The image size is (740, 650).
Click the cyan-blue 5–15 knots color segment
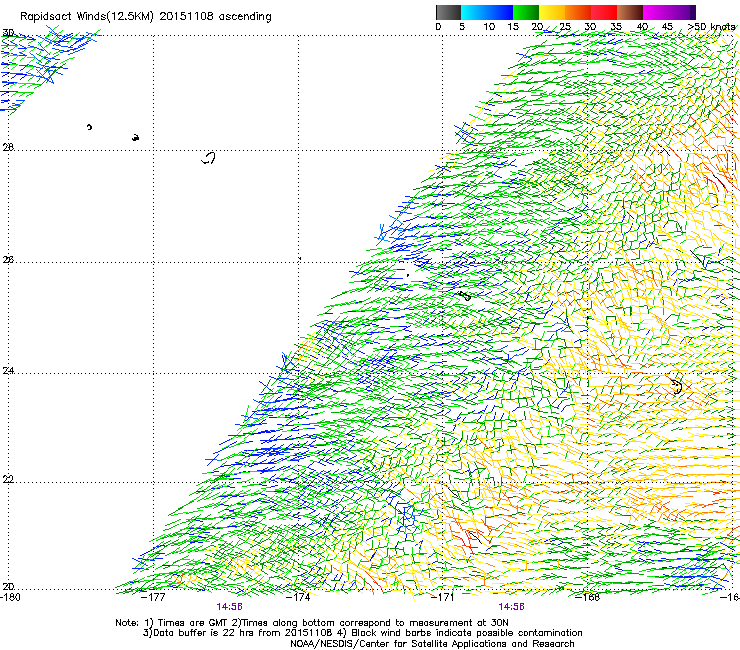tap(487, 12)
